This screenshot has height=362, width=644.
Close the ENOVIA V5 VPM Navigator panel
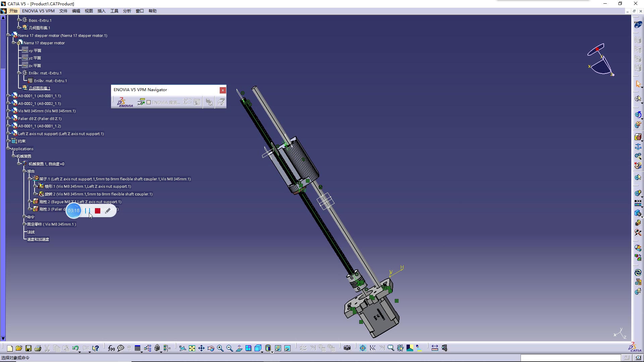pos(223,90)
